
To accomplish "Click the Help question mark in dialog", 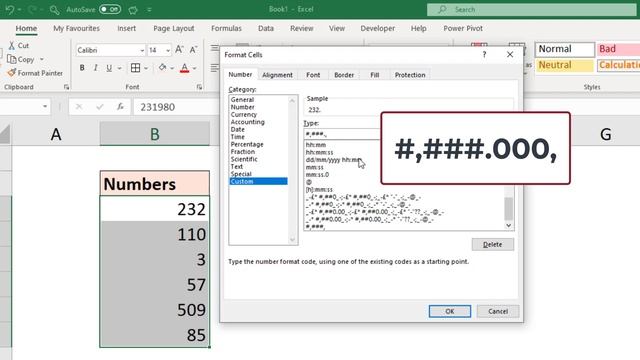I will (x=484, y=54).
